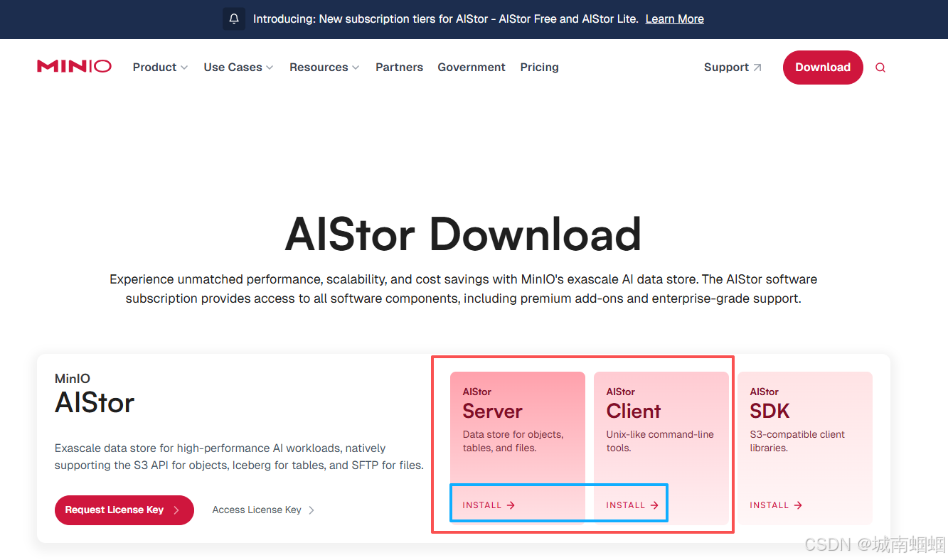This screenshot has height=560, width=948.
Task: Click the 'S3-compatible client libraries' description
Action: tap(797, 441)
